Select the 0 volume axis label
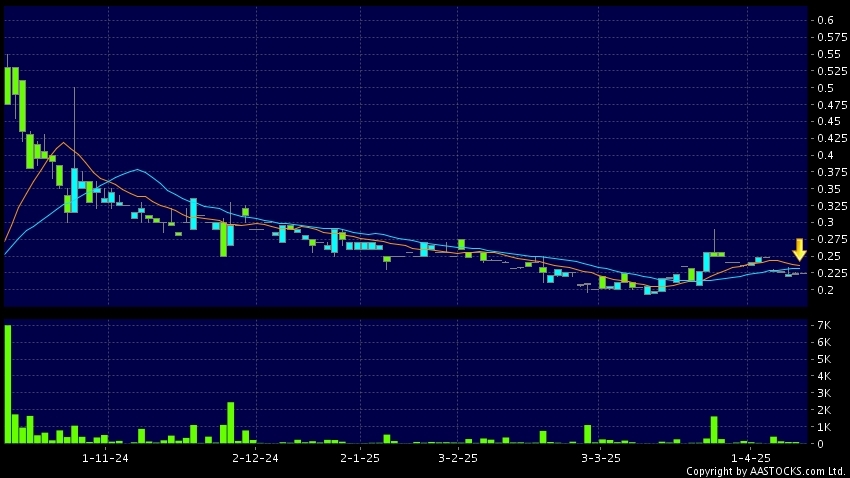850x478 pixels. [x=820, y=444]
